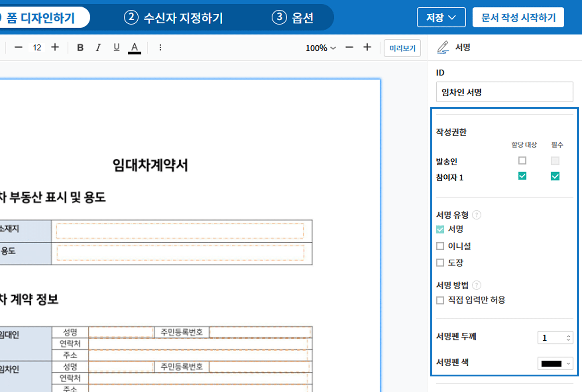Assign 발송인 in 할당 대상 column
The height and width of the screenshot is (392, 582).
click(522, 161)
